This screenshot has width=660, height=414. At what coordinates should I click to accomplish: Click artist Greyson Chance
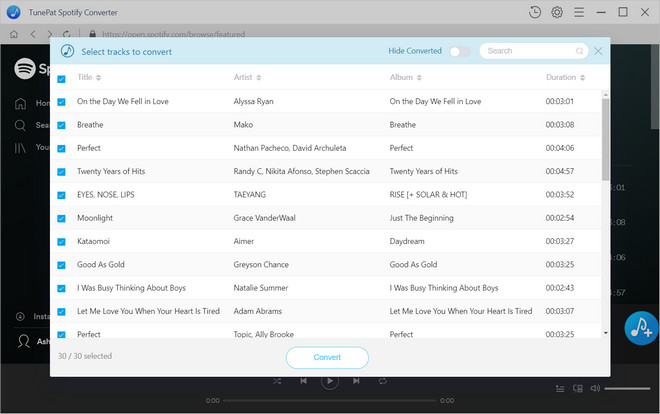(x=261, y=265)
